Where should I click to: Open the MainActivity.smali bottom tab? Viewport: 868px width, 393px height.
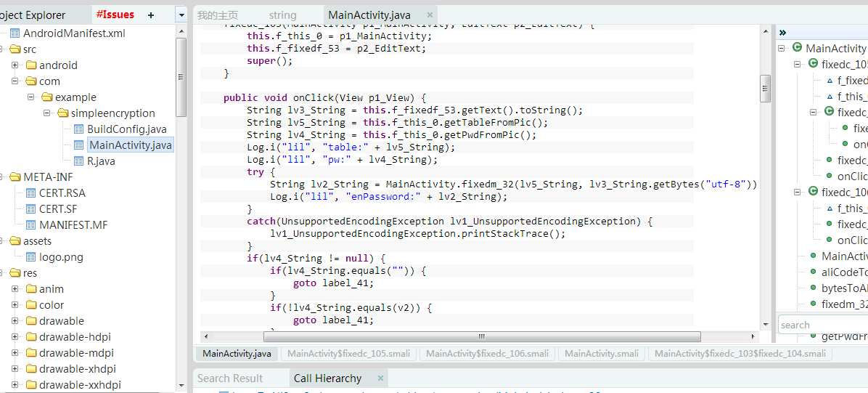pos(602,354)
